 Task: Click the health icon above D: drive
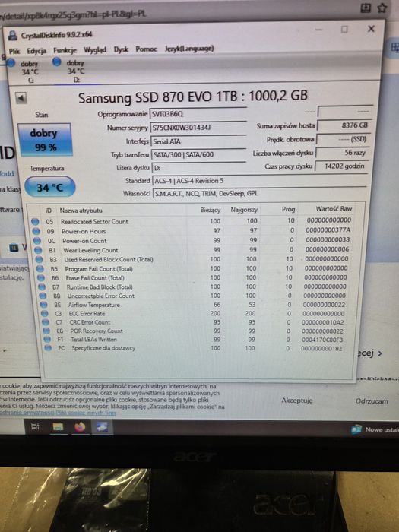tap(57, 62)
